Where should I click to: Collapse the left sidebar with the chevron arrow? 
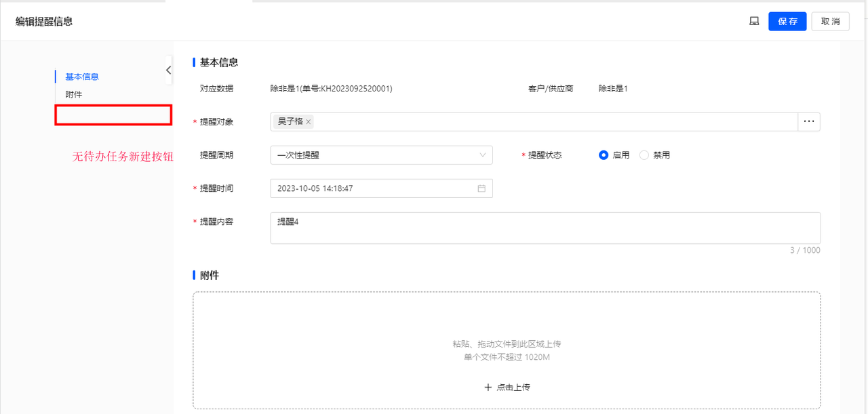(168, 70)
